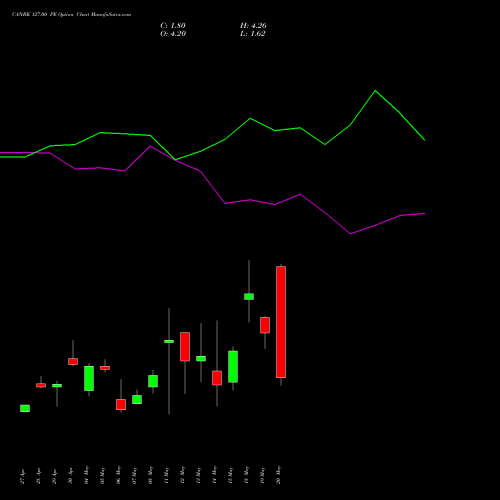Viewport: 500px width, 500px height.
Task: Click the '18 May' date axis label
Action: coord(247,475)
